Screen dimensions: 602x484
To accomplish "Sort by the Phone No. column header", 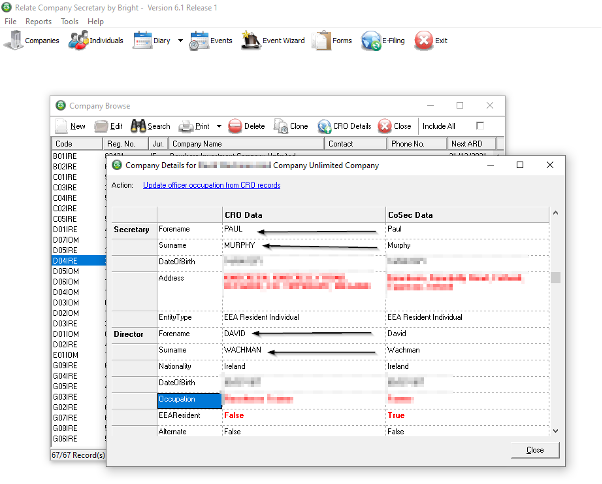I will [417, 144].
